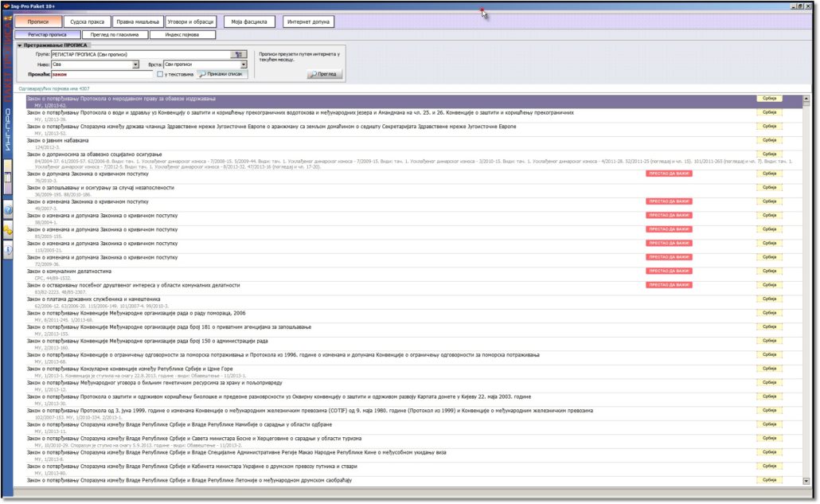Click Србија tag on 'Закон о комуналним делатностима' row
Viewport: 820px width, 504px height.
pos(769,271)
